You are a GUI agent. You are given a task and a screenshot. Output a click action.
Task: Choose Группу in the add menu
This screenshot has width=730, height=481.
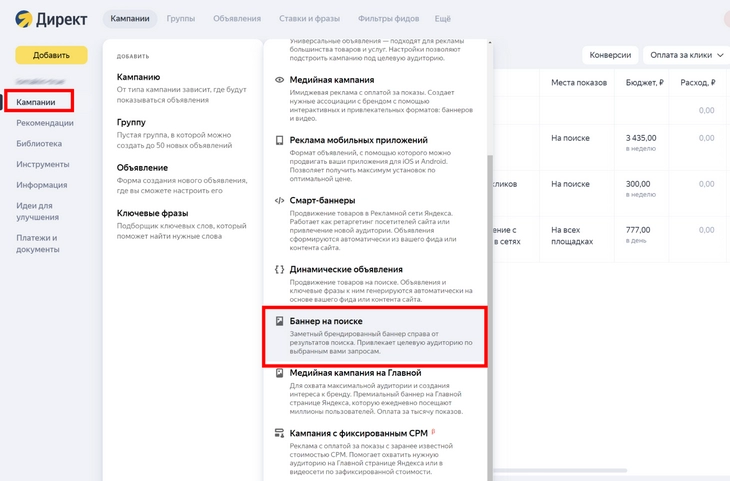[x=175, y=133]
